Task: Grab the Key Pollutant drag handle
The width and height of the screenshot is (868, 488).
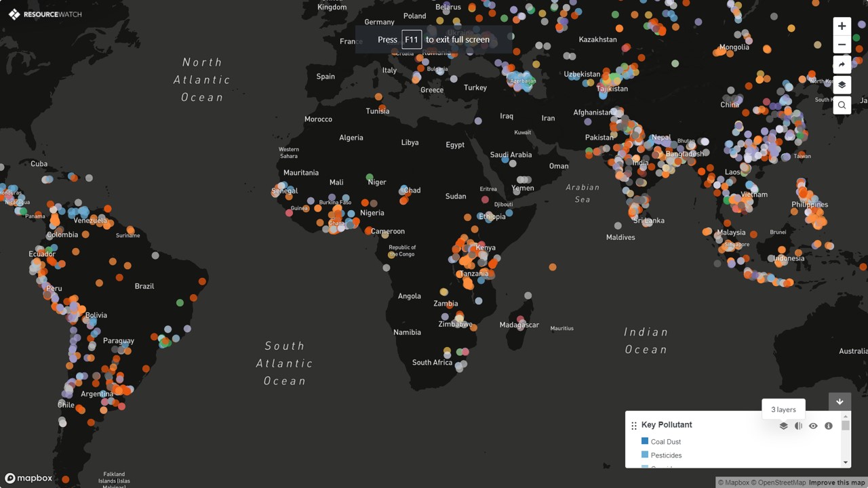Action: point(634,426)
